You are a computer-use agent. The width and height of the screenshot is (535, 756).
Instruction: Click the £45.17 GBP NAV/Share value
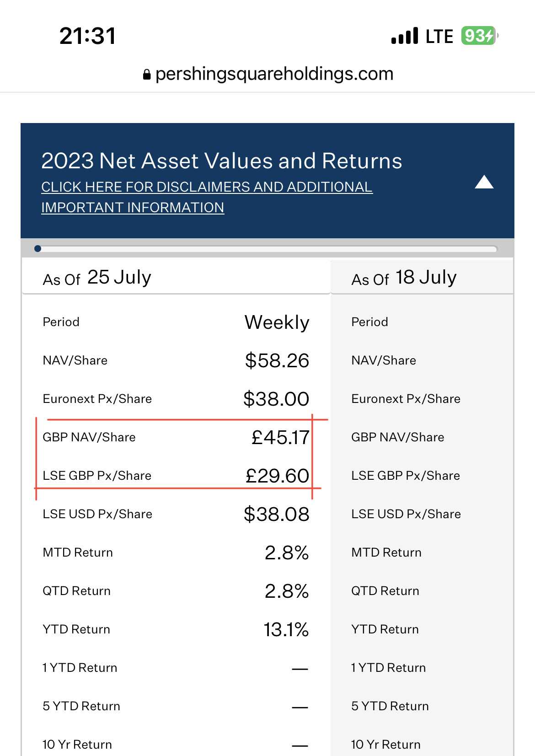[x=280, y=437]
